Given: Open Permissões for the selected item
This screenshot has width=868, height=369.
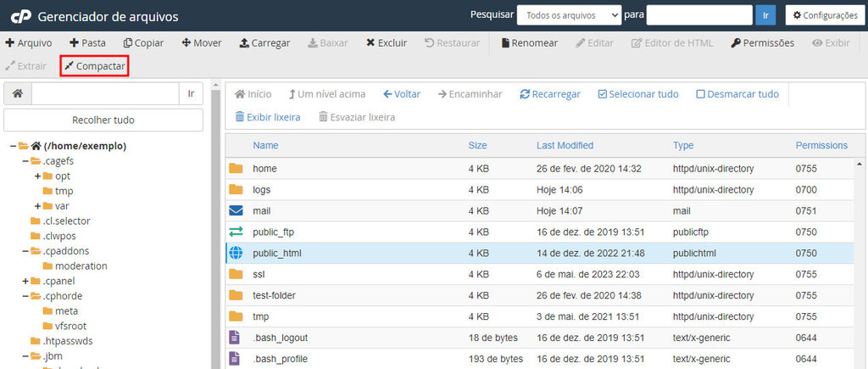Looking at the screenshot, I should click(762, 42).
